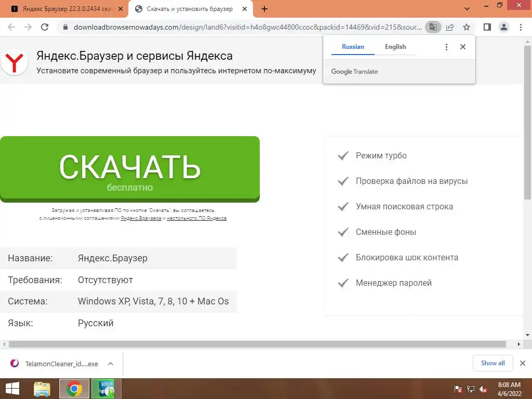Viewport: 532px width, 399px height.
Task: Click the vertical page scrollbar thumb
Action: coord(528,122)
